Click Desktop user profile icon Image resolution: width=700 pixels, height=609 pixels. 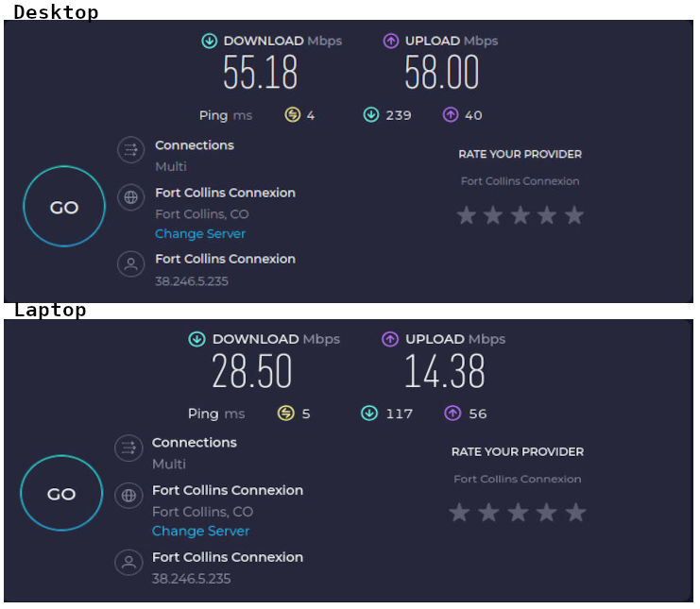pos(130,264)
